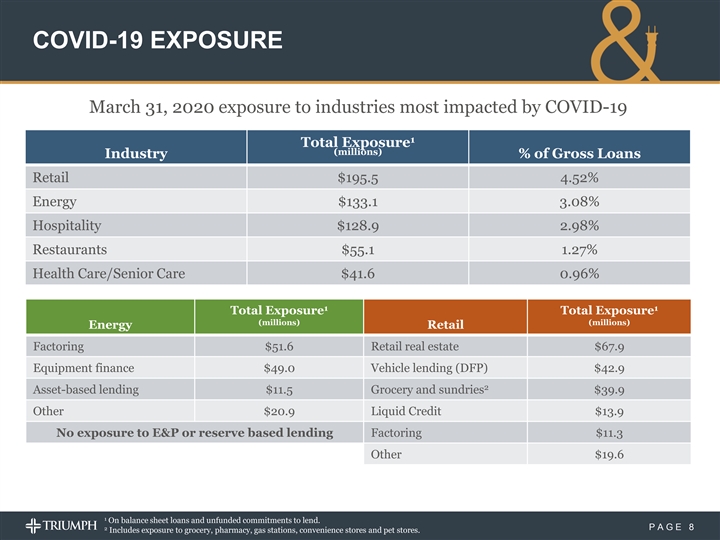The width and height of the screenshot is (720, 540).
Task: Click the Liquid Credit row label
Action: click(405, 411)
